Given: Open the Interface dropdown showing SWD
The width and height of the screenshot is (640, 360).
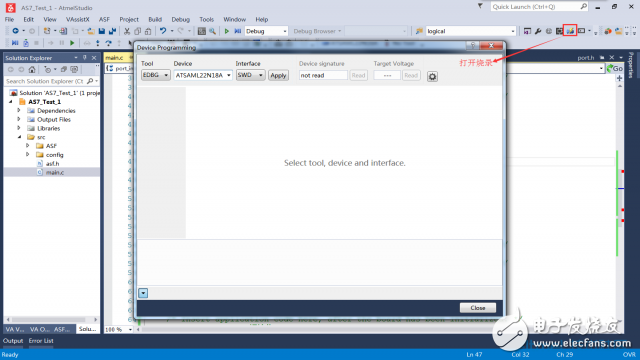Looking at the screenshot, I should [250, 75].
